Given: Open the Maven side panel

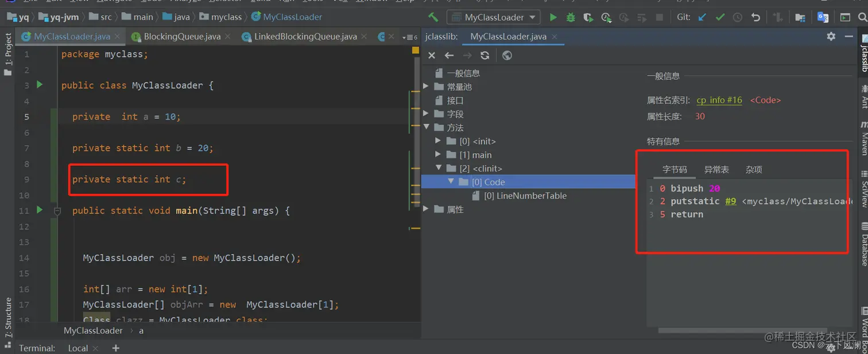Looking at the screenshot, I should coord(863,138).
